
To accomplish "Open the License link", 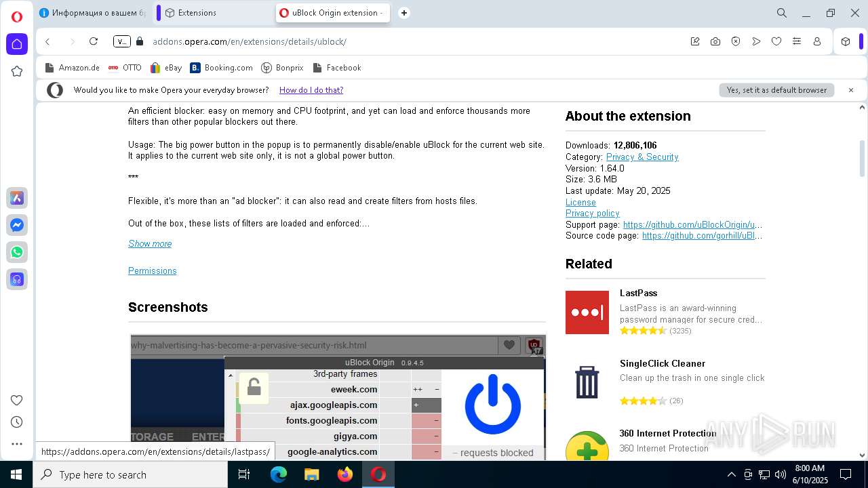I will 580,202.
